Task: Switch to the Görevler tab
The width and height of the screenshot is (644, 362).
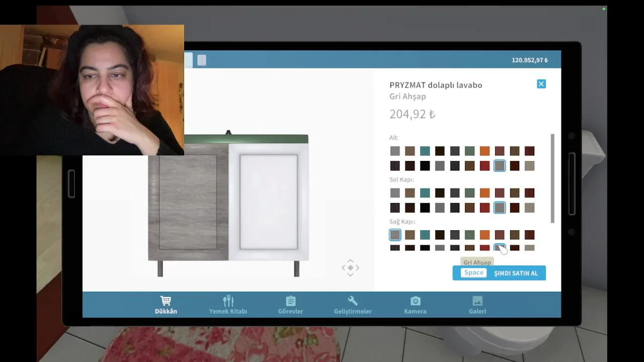Action: pos(290,305)
